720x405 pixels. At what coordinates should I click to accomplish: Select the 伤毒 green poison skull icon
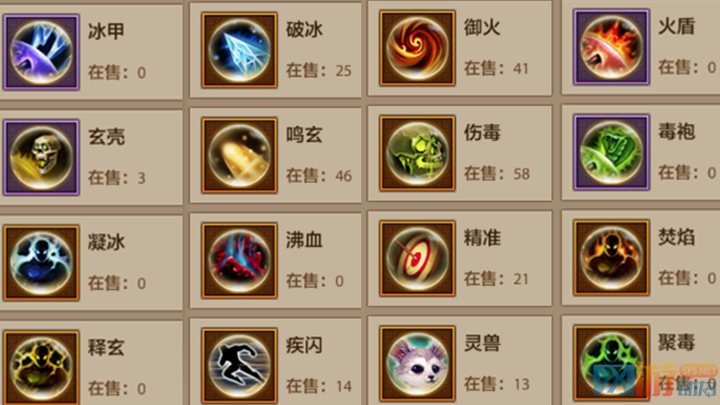tap(417, 153)
